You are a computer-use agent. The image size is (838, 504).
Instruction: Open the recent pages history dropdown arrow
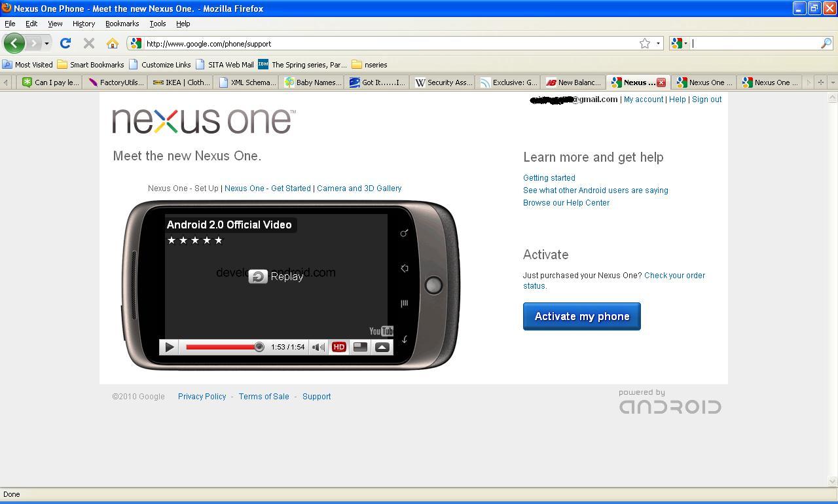tap(46, 43)
